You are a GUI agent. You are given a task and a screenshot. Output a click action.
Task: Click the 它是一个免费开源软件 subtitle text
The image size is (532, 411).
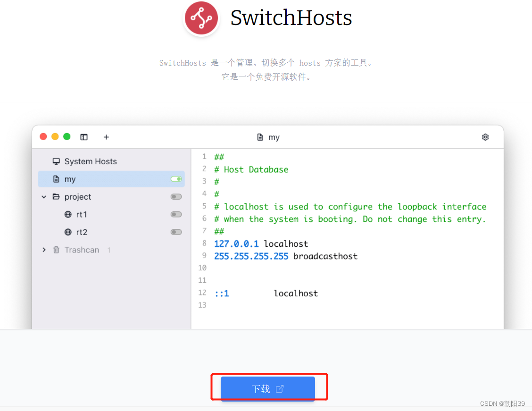(266, 77)
